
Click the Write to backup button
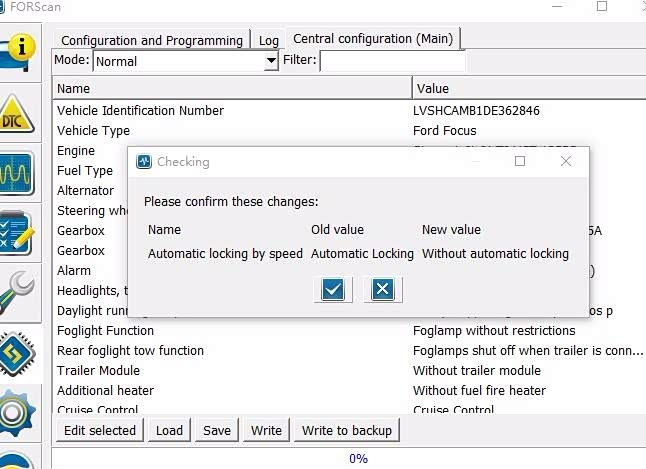tap(347, 430)
